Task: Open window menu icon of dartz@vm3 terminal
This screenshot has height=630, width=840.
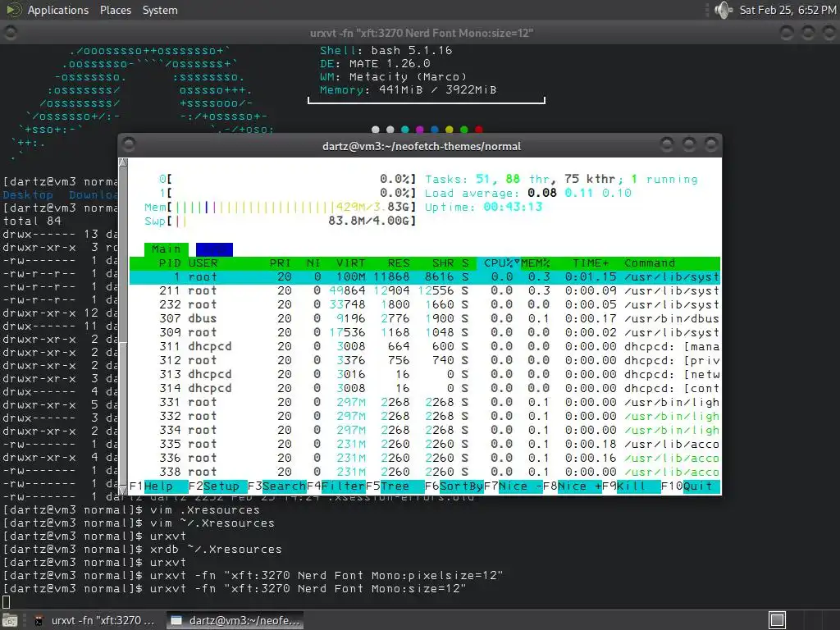Action: tap(129, 144)
